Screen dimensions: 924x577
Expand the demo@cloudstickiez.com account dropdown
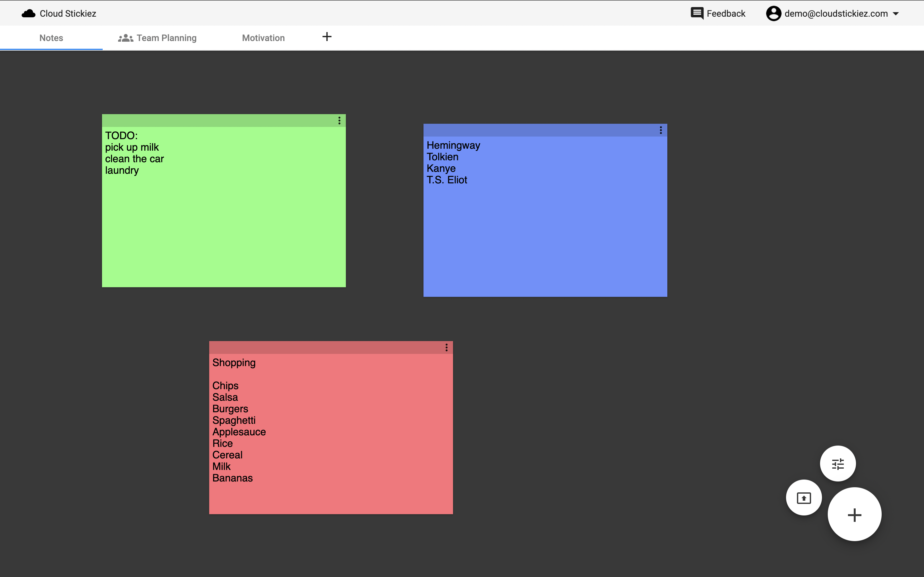point(896,13)
